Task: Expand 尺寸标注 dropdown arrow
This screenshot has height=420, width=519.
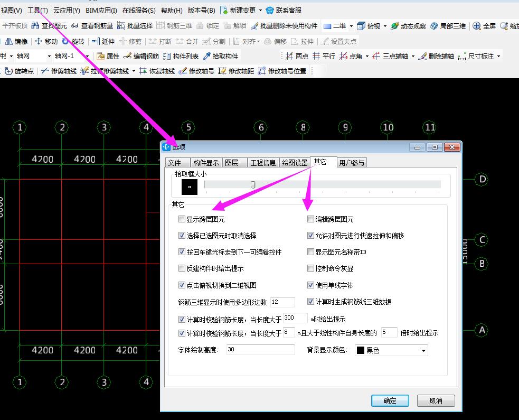Action: click(x=498, y=57)
